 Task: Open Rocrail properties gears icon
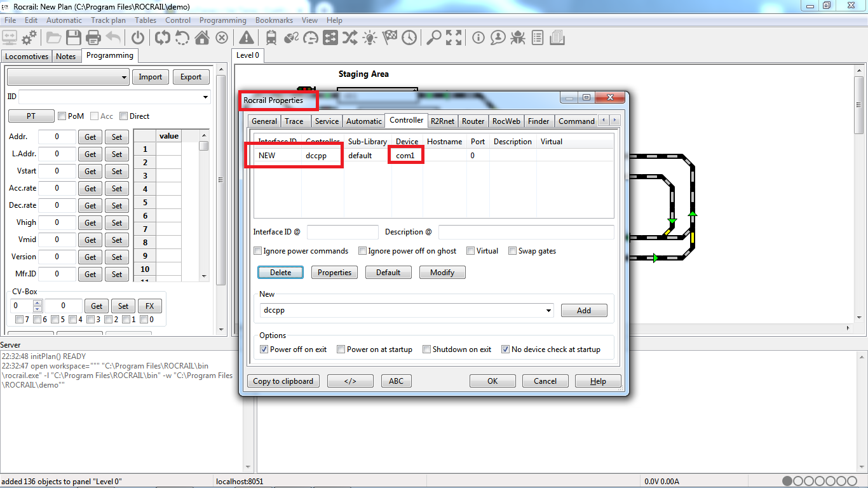[29, 37]
